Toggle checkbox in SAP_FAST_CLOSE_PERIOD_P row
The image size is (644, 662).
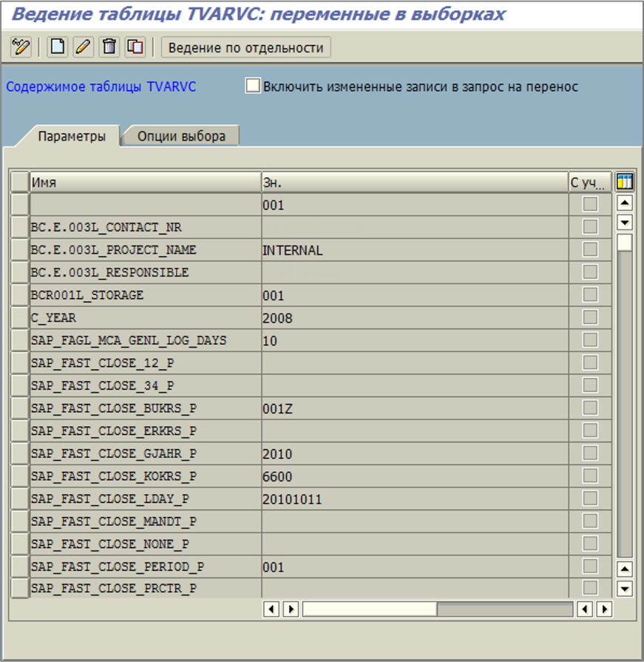click(x=590, y=566)
